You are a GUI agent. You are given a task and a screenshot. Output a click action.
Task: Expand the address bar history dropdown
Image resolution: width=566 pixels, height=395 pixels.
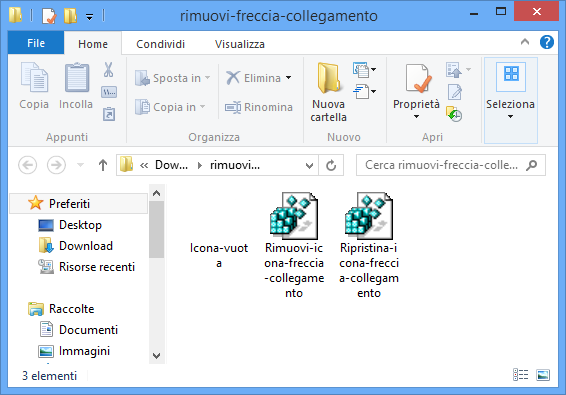(x=309, y=165)
